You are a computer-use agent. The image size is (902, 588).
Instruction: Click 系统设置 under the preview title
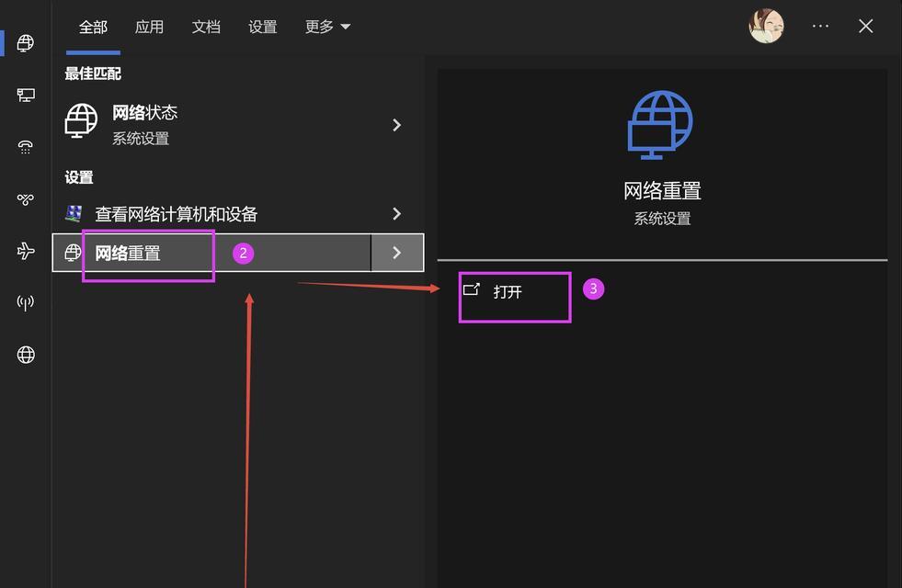pyautogui.click(x=662, y=219)
